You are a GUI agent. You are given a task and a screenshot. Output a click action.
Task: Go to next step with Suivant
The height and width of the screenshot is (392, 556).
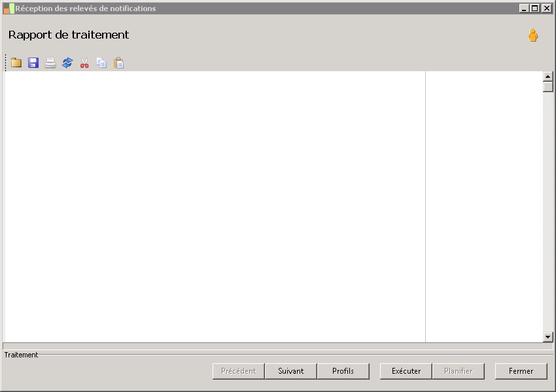291,370
